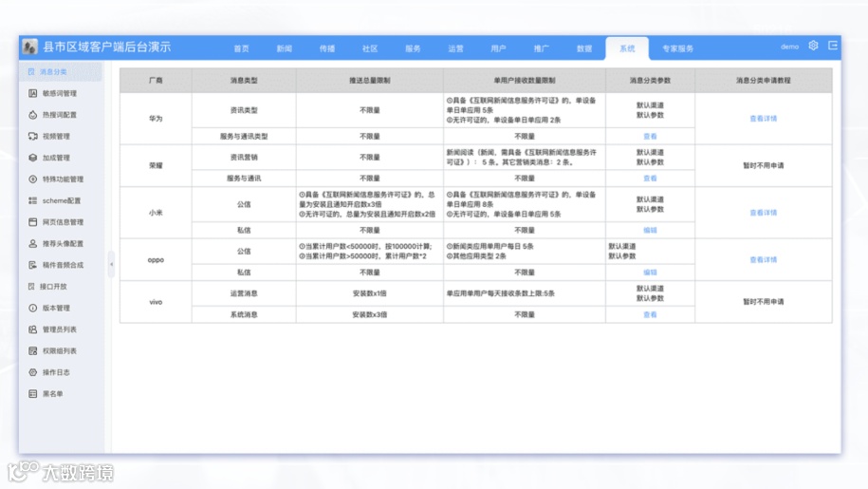
Task: Click the demo username in the header
Action: tap(789, 47)
